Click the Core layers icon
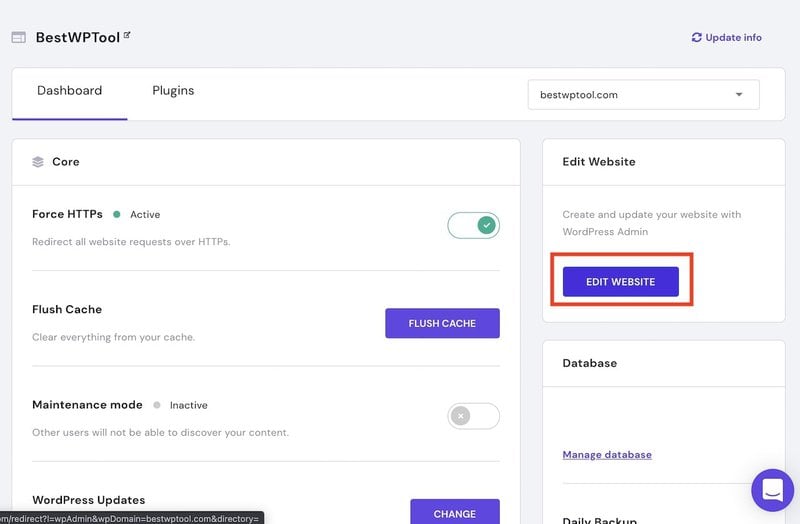This screenshot has height=524, width=800. click(x=38, y=162)
